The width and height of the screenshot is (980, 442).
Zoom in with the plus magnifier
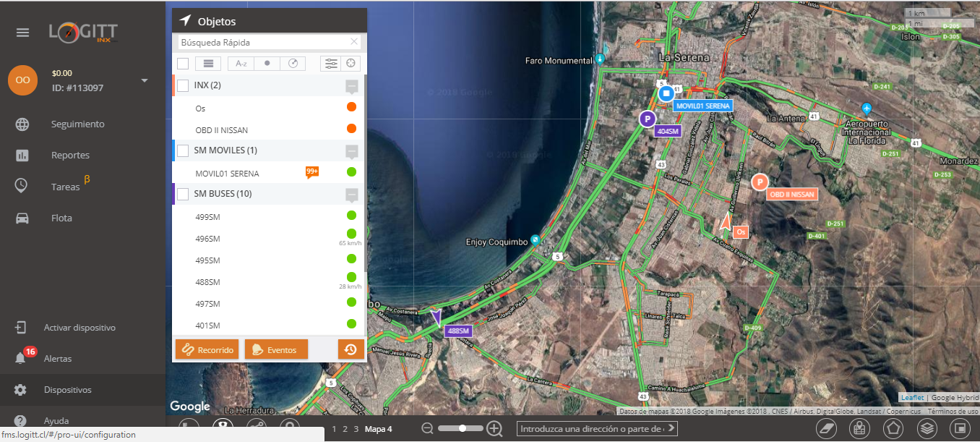494,429
